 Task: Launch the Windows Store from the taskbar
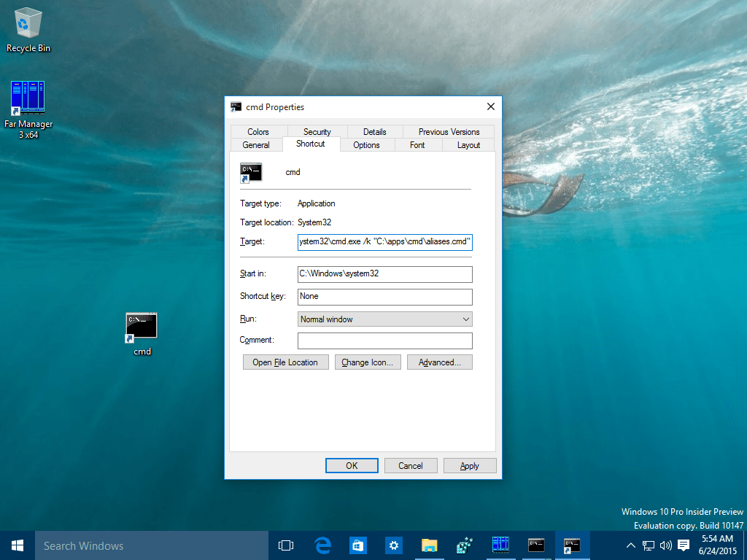[x=358, y=545]
